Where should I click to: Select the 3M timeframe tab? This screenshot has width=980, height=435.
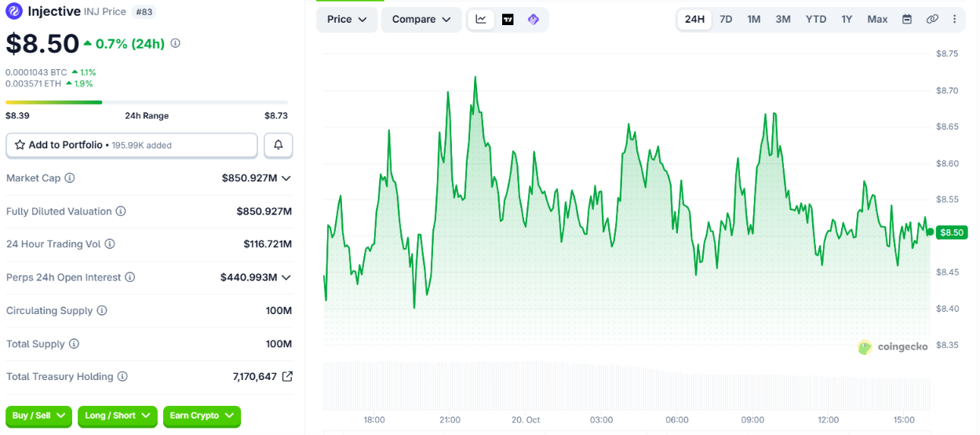[783, 19]
